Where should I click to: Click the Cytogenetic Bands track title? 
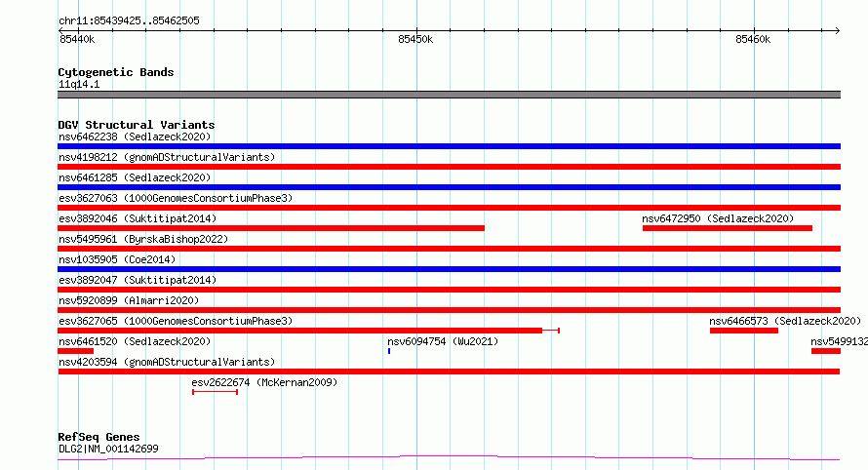coord(116,72)
